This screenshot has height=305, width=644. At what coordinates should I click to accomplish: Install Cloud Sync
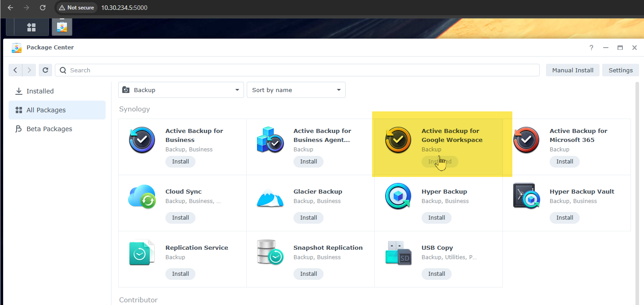point(181,218)
